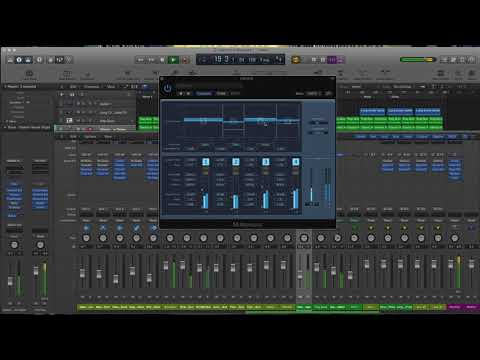This screenshot has height=360, width=480.
Task: Click the Add Track plus button
Action: 62,95
